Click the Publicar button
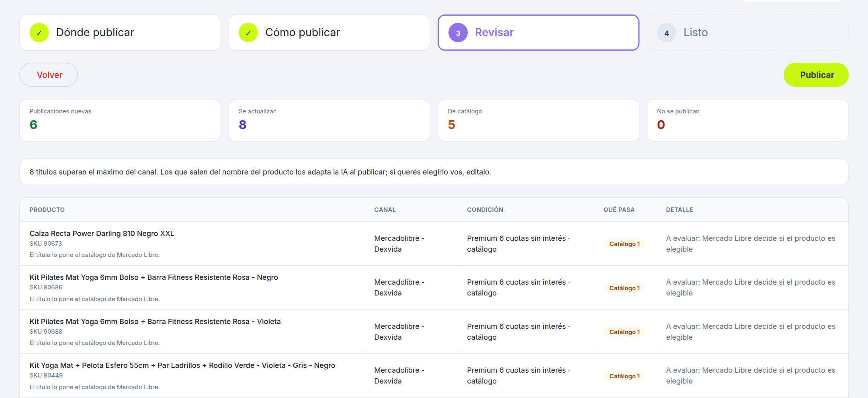The image size is (868, 398). point(816,75)
